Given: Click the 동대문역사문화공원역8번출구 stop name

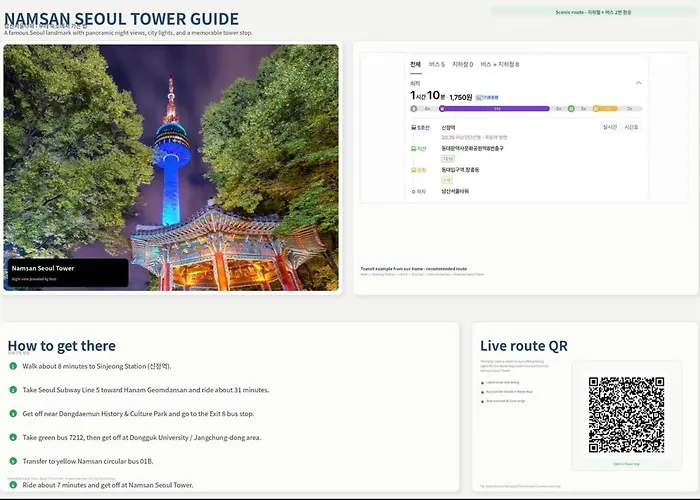Looking at the screenshot, I should click(472, 148).
